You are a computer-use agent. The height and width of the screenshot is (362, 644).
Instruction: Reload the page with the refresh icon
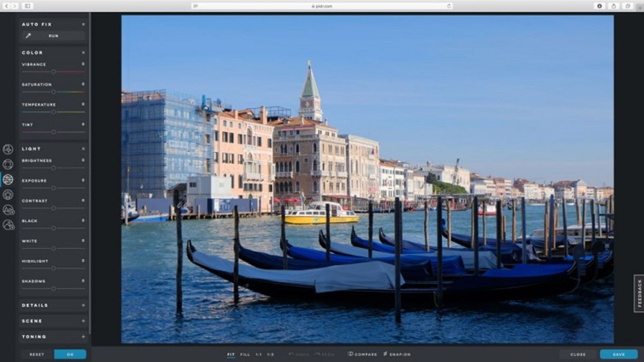(x=449, y=6)
